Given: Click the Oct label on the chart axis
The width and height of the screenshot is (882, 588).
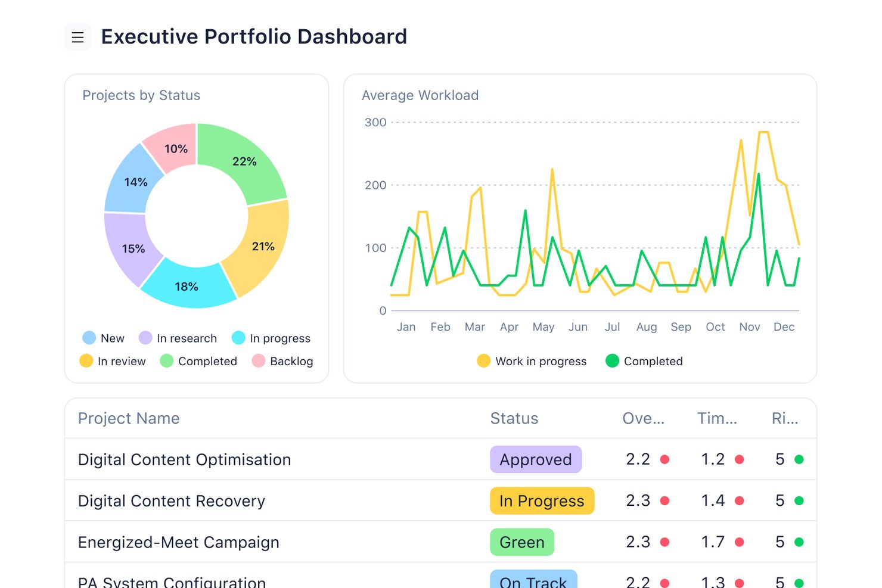Looking at the screenshot, I should (715, 327).
